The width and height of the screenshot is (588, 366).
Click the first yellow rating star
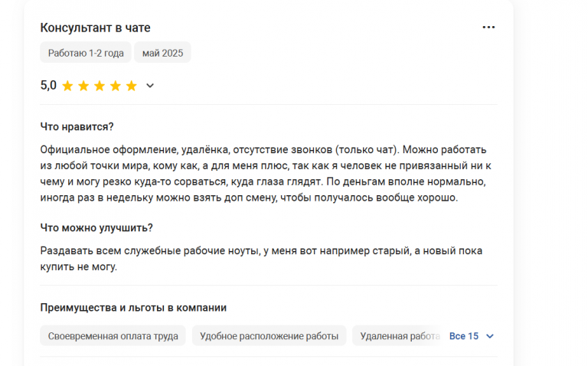click(67, 86)
